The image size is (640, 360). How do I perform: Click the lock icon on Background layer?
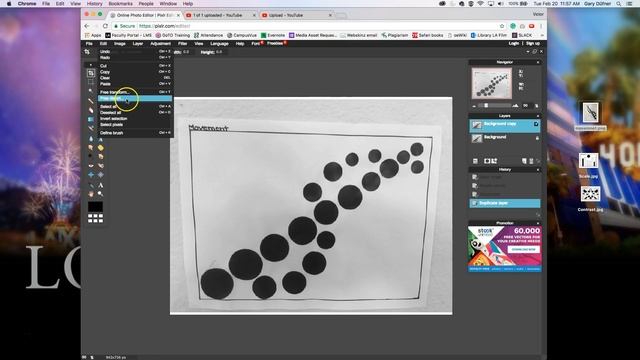pyautogui.click(x=537, y=138)
